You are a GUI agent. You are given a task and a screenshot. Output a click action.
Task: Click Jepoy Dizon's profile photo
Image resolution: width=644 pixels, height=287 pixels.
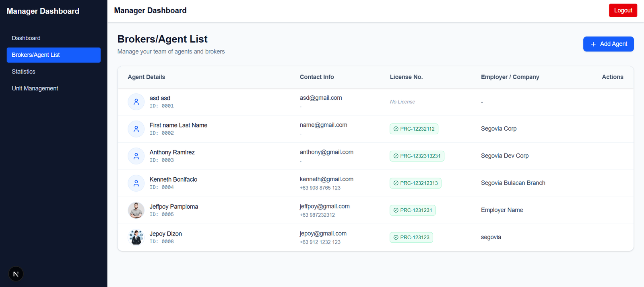tap(136, 237)
